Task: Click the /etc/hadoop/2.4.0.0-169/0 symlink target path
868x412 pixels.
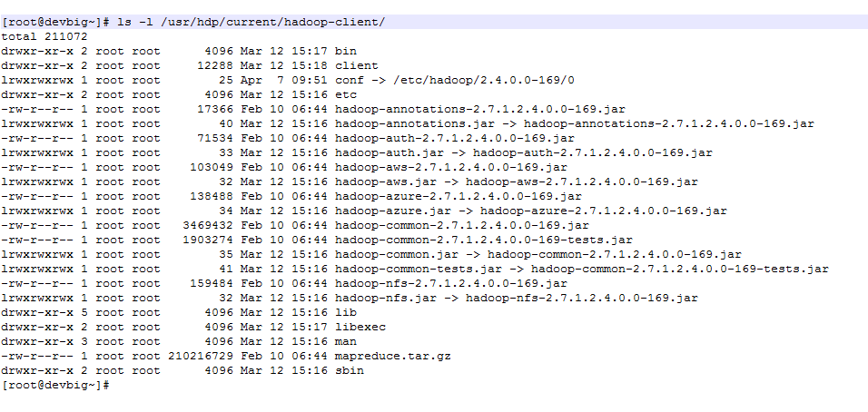Action: click(480, 80)
